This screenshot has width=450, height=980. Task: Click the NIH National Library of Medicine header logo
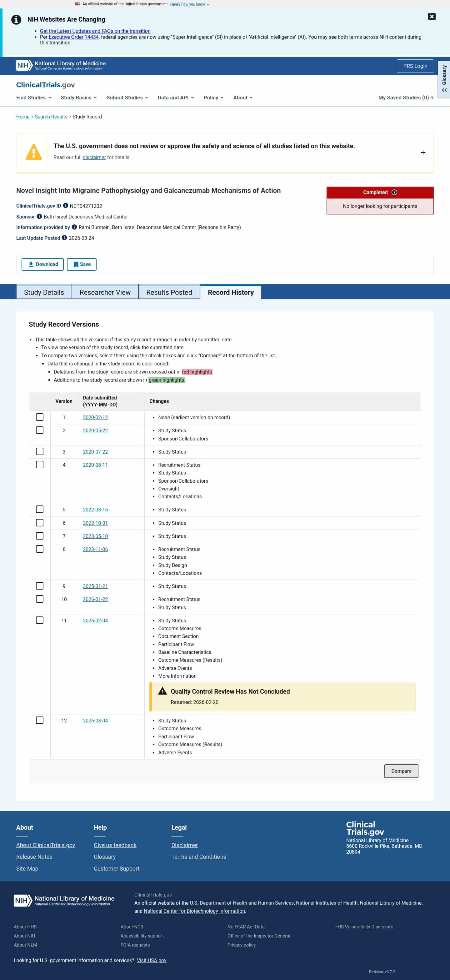(x=61, y=65)
